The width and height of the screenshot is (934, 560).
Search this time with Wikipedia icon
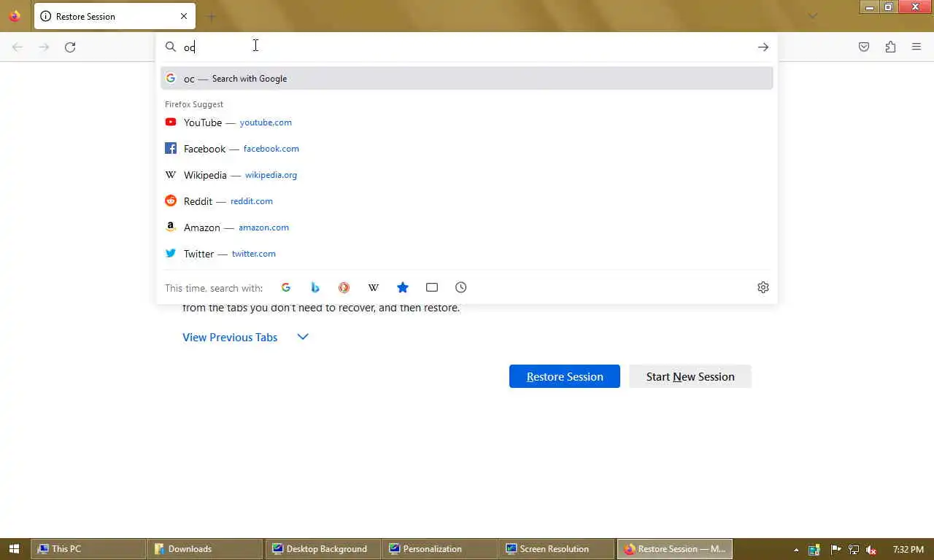pyautogui.click(x=374, y=287)
